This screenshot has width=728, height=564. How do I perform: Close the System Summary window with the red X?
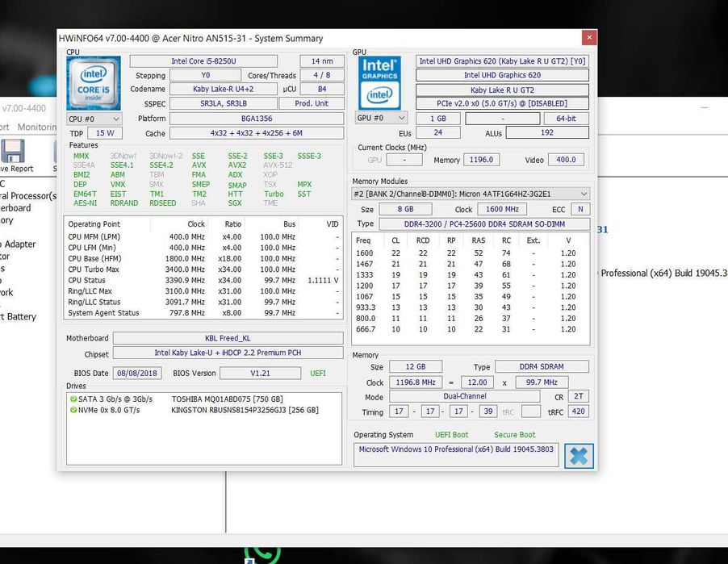point(588,38)
